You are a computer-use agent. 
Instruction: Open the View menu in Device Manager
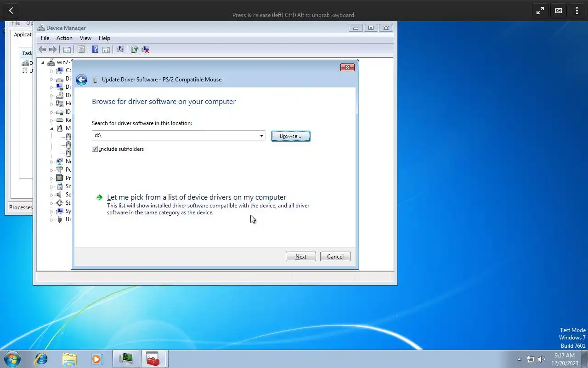point(85,38)
